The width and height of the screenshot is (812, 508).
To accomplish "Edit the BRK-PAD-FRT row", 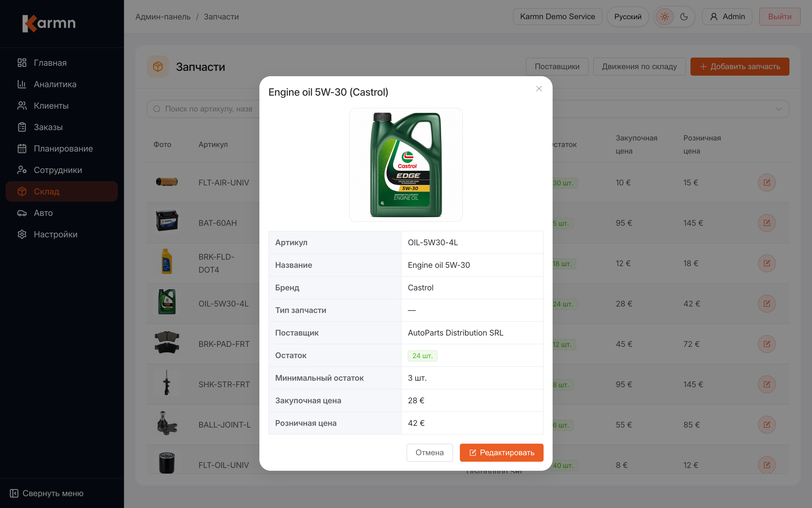I will 767,344.
